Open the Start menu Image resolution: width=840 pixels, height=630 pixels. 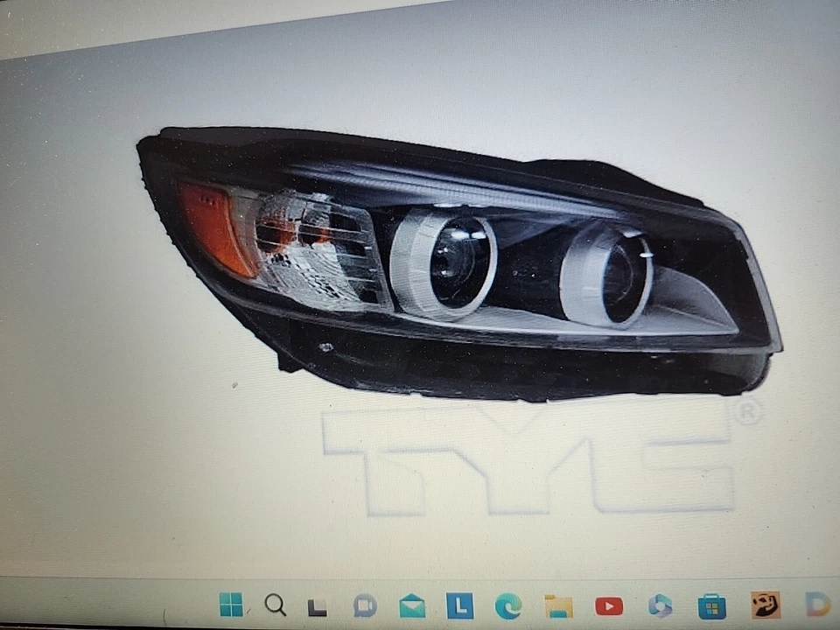[x=233, y=604]
